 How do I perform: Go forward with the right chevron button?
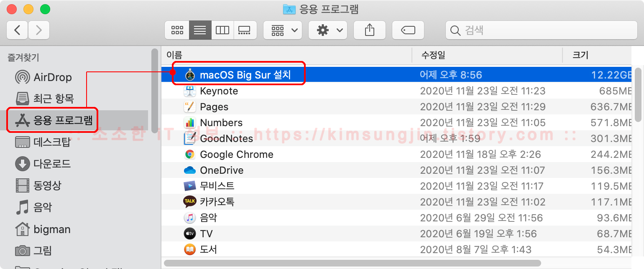39,30
